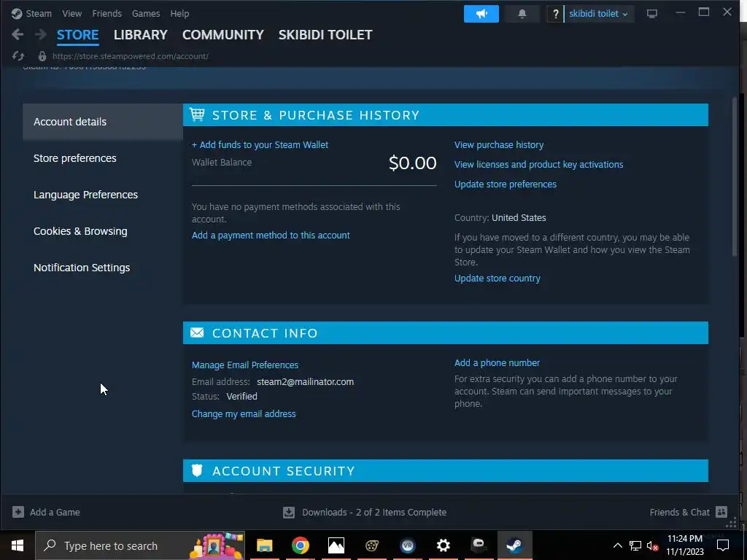Open the VR app icon on the taskbar
The height and width of the screenshot is (560, 747).
pos(407,545)
